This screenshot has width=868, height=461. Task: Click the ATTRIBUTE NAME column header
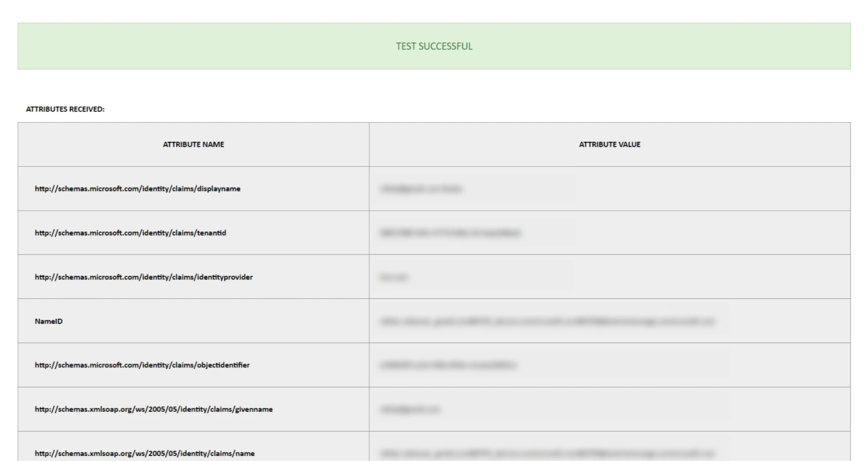click(193, 145)
